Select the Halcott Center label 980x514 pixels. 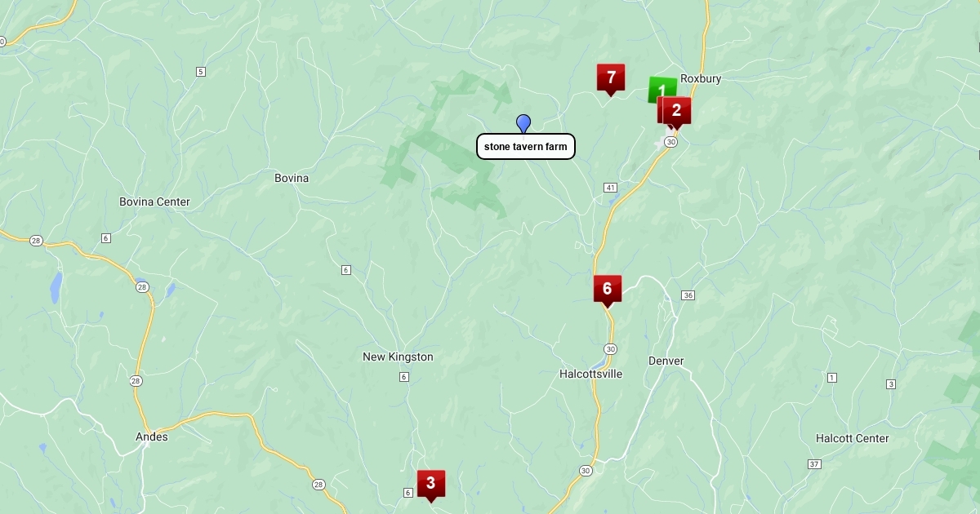pyautogui.click(x=853, y=438)
